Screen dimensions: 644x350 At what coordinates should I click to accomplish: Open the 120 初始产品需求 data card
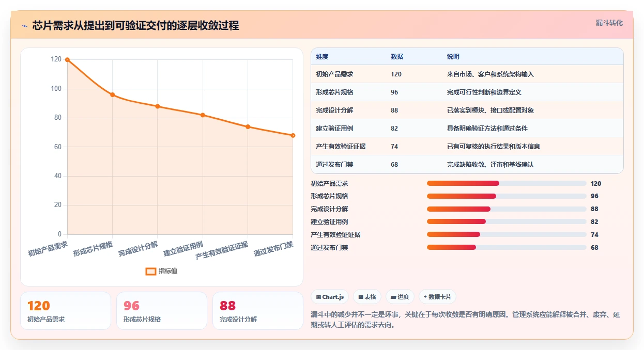point(66,311)
